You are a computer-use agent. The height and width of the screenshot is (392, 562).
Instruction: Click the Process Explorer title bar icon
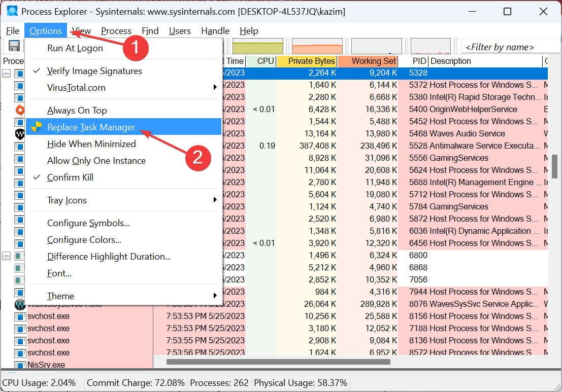pyautogui.click(x=12, y=11)
